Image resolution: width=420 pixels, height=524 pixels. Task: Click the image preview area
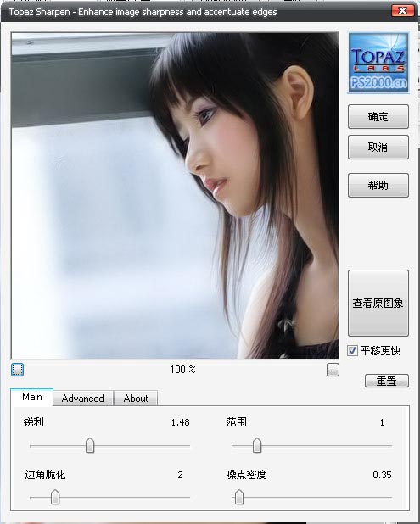(175, 196)
